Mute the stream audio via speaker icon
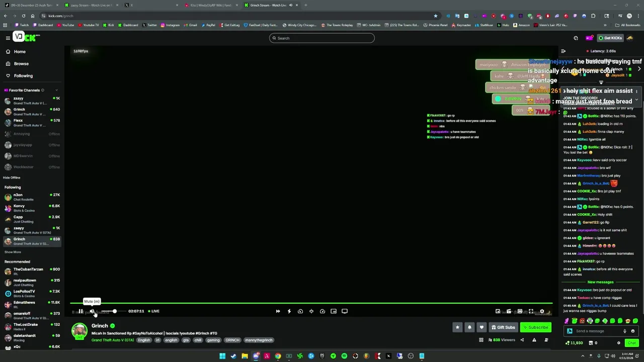The height and width of the screenshot is (362, 644). [92, 311]
